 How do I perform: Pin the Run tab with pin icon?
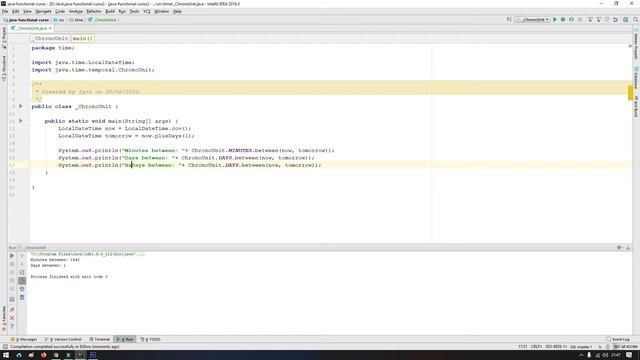[12, 309]
